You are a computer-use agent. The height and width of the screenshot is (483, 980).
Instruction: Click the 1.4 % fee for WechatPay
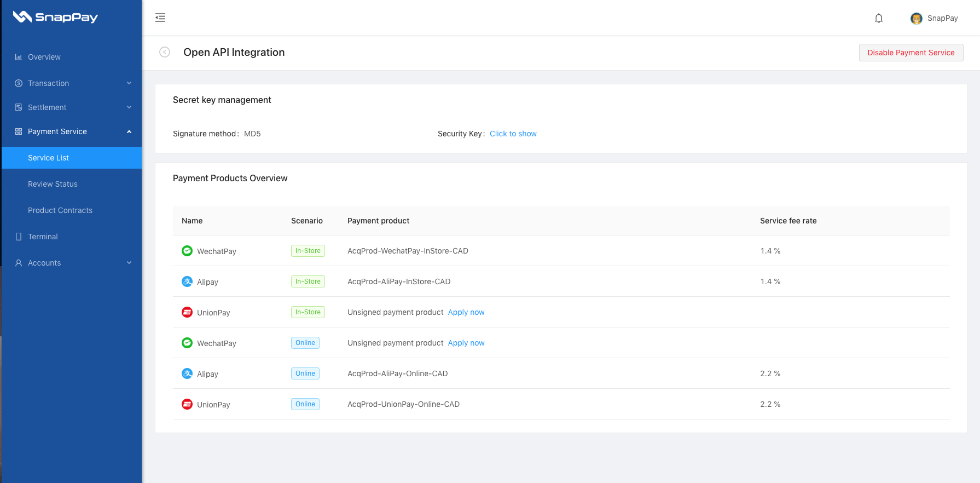pyautogui.click(x=770, y=251)
